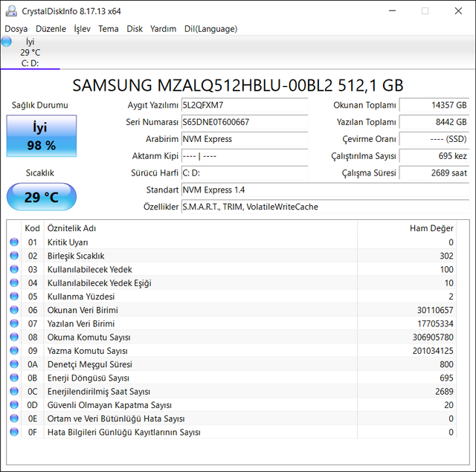The width and height of the screenshot is (476, 472).
Task: Open the Dil(Language) menu
Action: pos(210,29)
